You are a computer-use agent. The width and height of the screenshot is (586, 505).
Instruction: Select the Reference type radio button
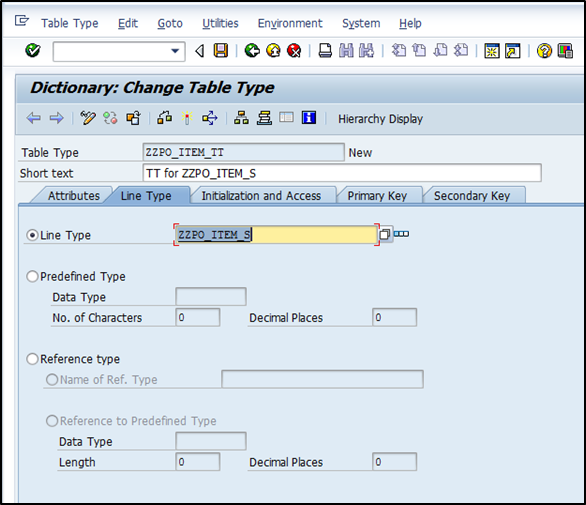33,359
